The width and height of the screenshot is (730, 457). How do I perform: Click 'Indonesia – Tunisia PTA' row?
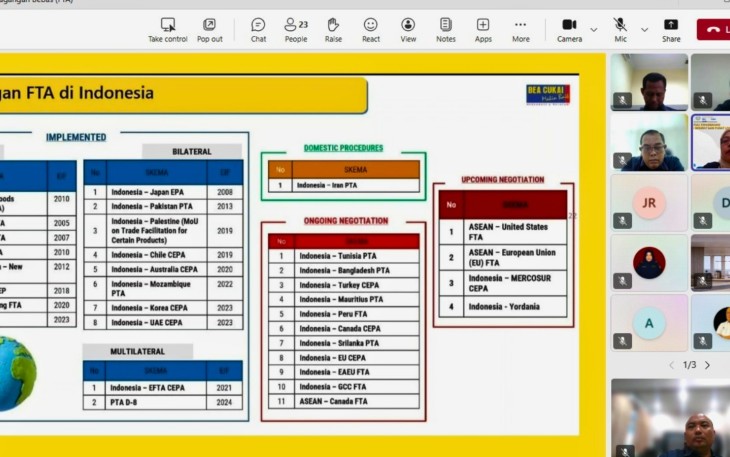click(x=344, y=256)
